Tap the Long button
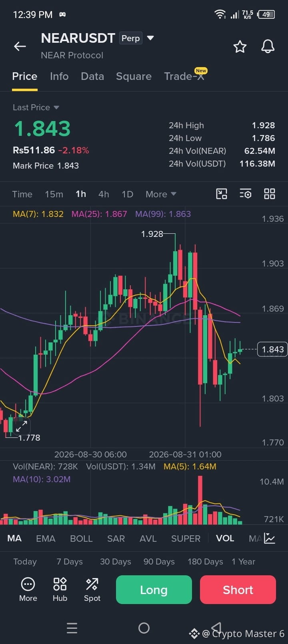The height and width of the screenshot is (644, 288). pos(154,590)
